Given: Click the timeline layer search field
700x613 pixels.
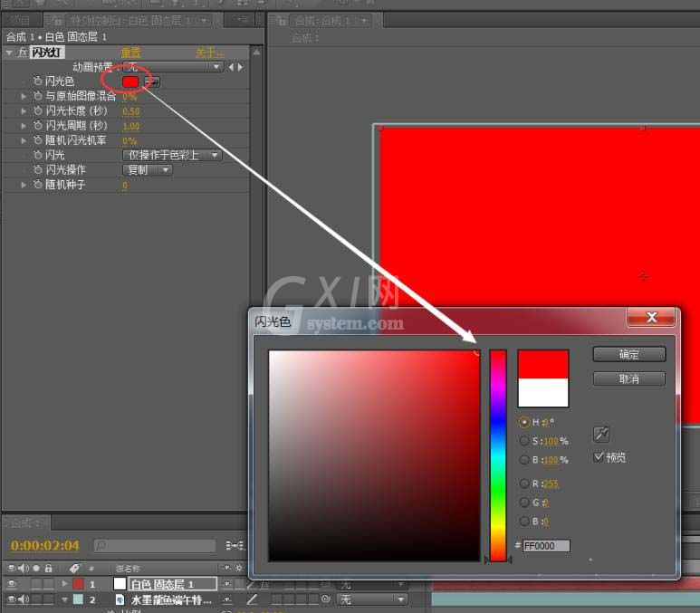Looking at the screenshot, I should point(155,545).
